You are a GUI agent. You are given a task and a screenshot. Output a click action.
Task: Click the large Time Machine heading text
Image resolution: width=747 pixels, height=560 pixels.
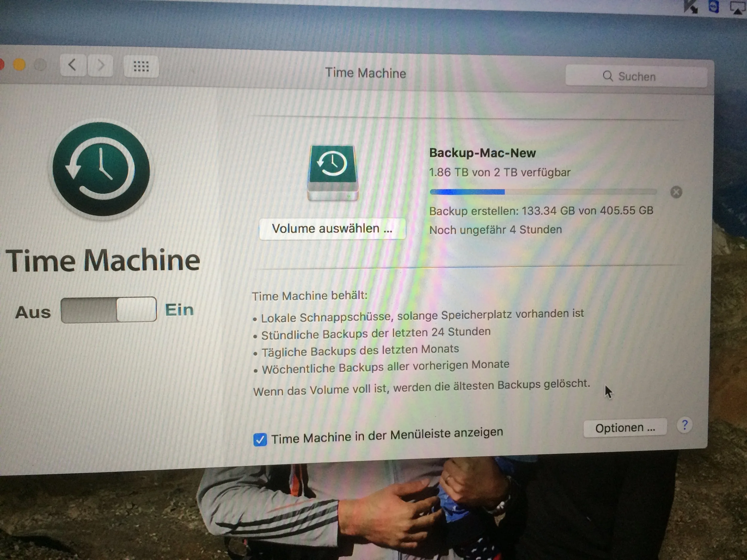point(103,260)
